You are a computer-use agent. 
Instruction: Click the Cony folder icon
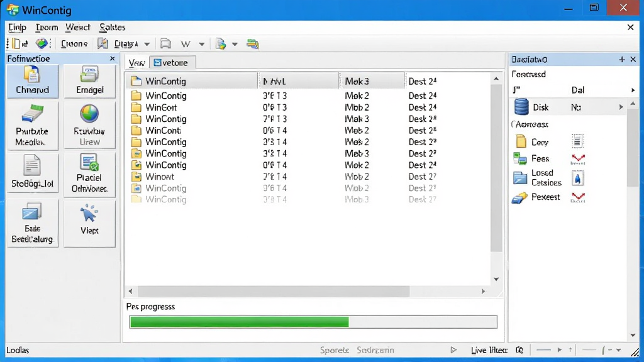pyautogui.click(x=521, y=141)
